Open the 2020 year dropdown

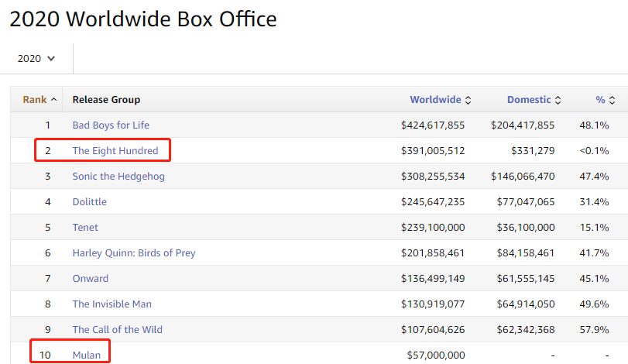point(36,58)
